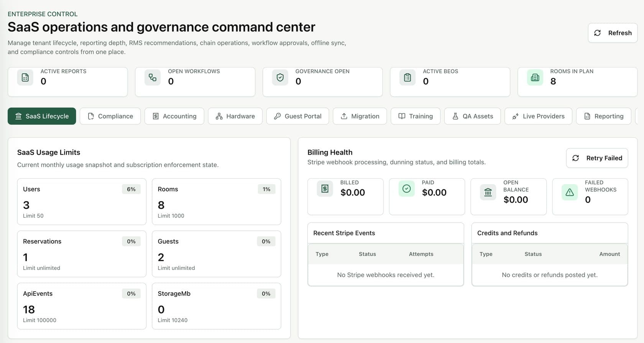644x343 pixels.
Task: Click the Active BEOs clipboard icon
Action: pyautogui.click(x=407, y=78)
